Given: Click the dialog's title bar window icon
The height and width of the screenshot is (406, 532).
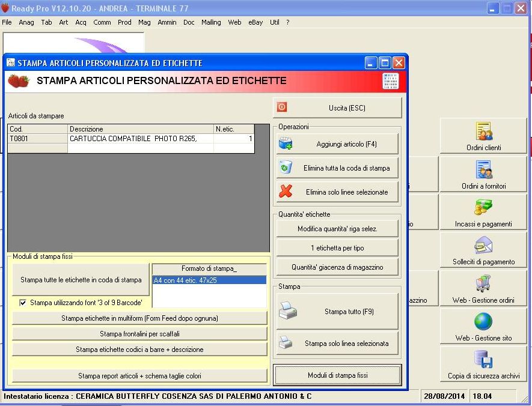Looking at the screenshot, I should coord(11,62).
